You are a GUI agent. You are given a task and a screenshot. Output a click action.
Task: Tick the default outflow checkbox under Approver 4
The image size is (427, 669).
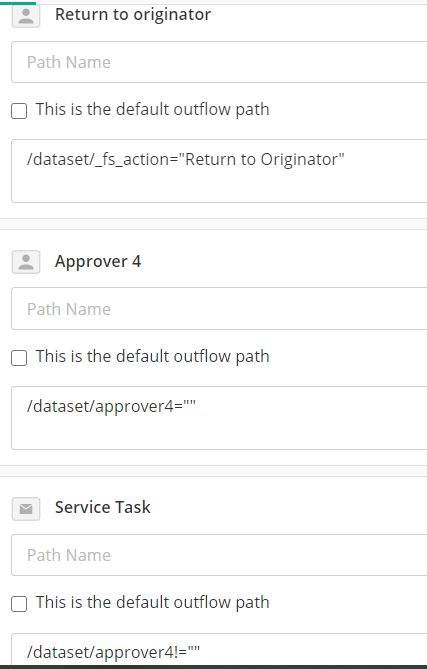19,358
